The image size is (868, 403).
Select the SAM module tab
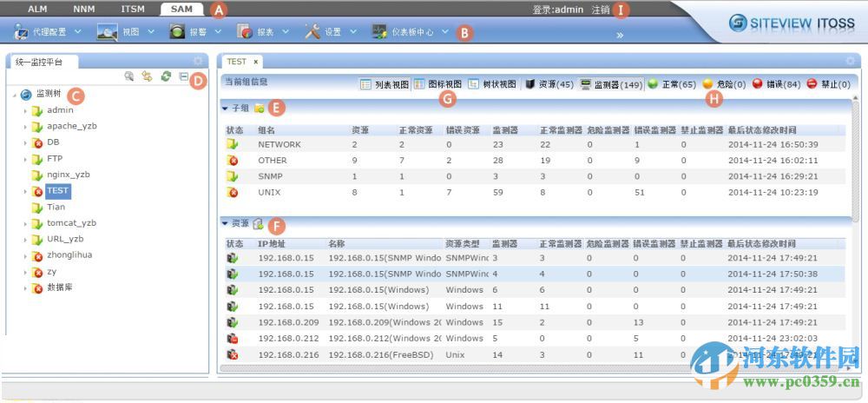tap(181, 9)
